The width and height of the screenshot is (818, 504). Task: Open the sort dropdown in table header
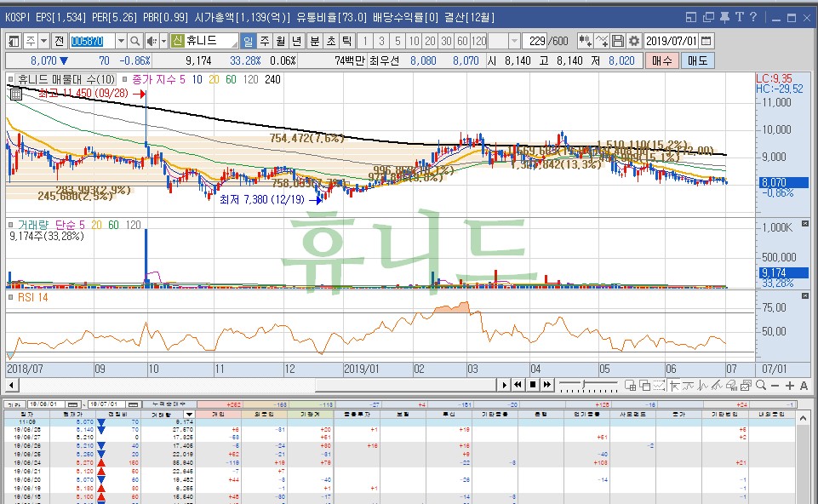(x=189, y=415)
